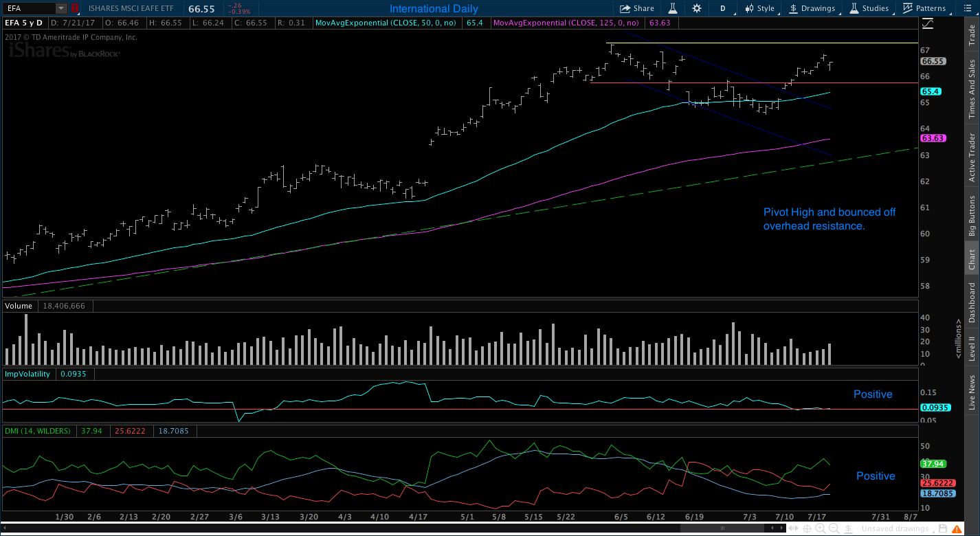
Task: Open the D timeframe dropdown
Action: point(722,8)
